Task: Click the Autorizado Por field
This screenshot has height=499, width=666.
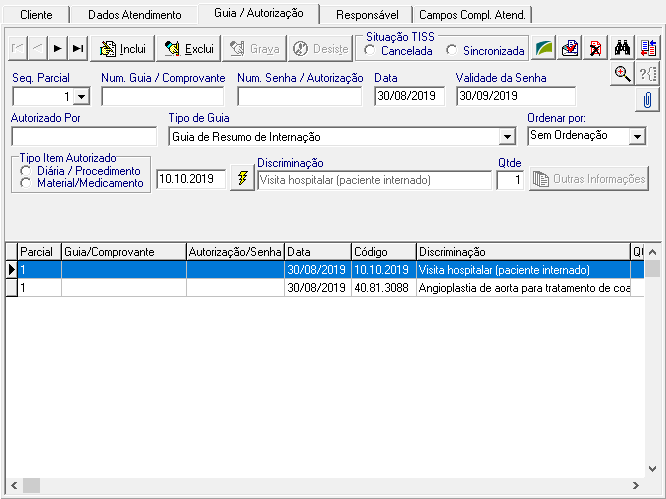Action: point(84,137)
